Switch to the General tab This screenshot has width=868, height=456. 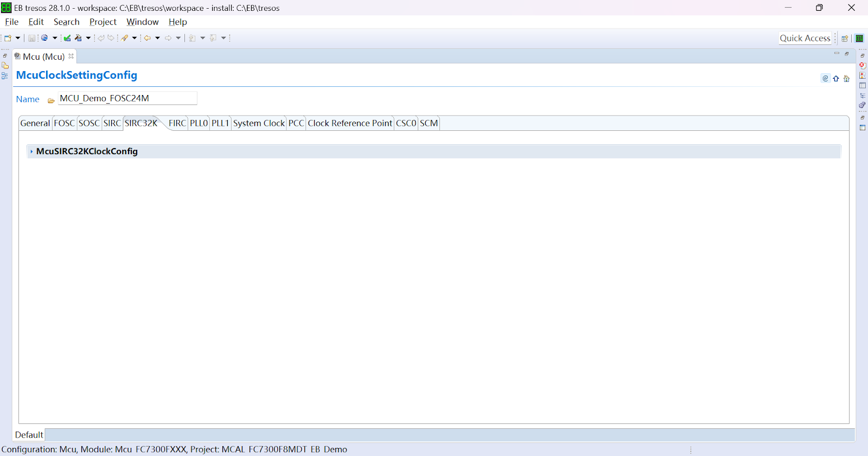[35, 123]
